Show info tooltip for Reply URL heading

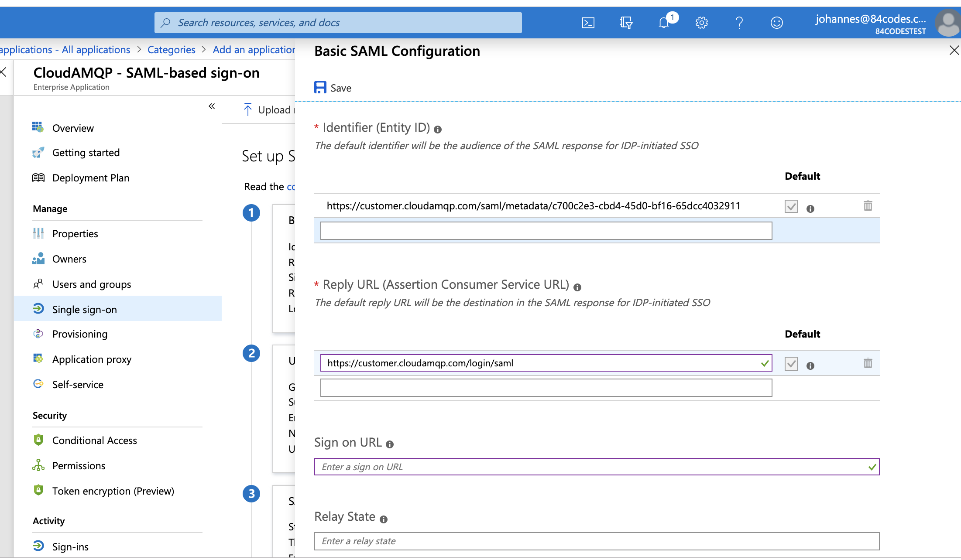(x=577, y=287)
